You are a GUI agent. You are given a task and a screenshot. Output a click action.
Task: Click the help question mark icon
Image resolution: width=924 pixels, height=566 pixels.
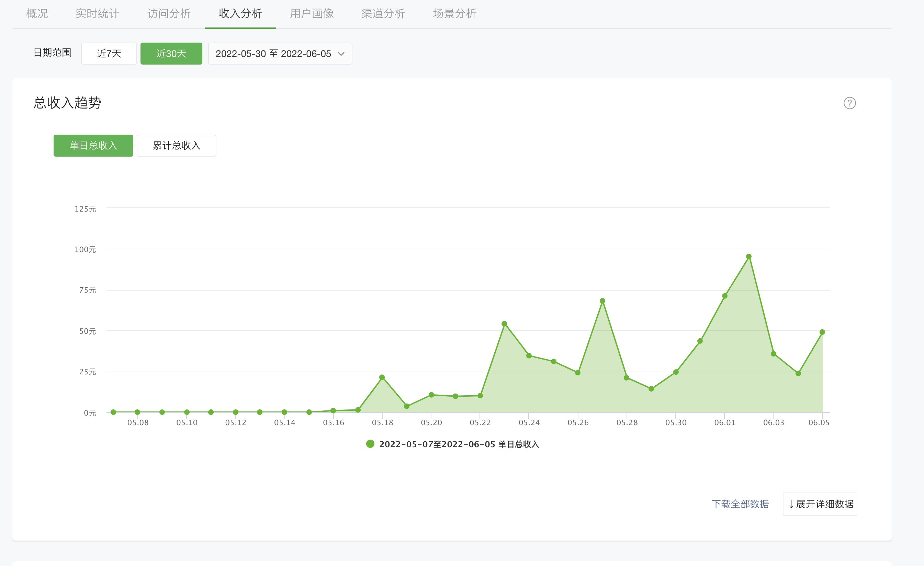pyautogui.click(x=849, y=103)
